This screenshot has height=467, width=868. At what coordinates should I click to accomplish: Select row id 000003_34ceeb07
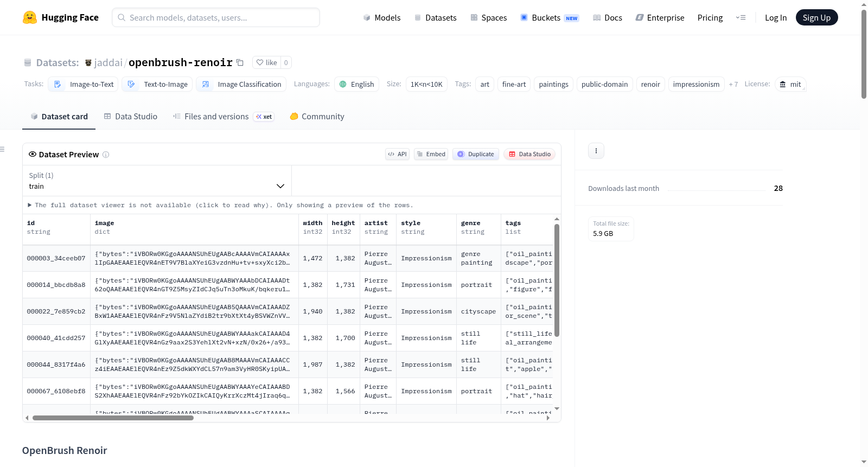56,258
